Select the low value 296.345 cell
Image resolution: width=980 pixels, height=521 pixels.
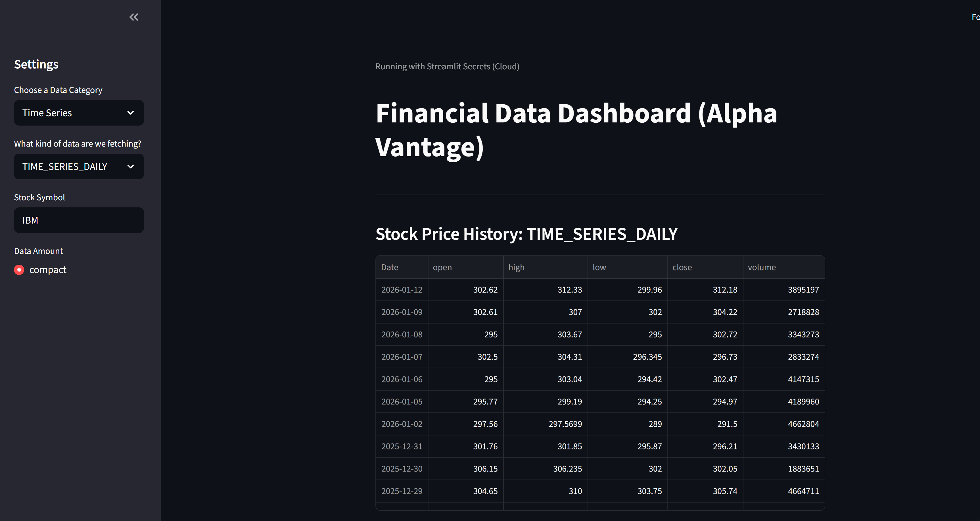click(628, 357)
